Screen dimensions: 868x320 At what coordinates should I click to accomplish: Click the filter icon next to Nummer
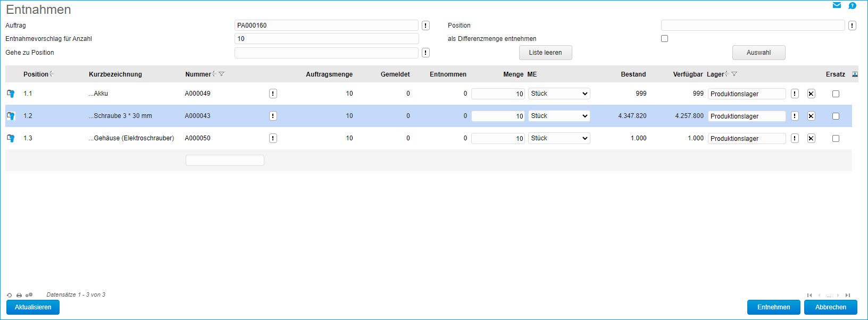pyautogui.click(x=222, y=74)
